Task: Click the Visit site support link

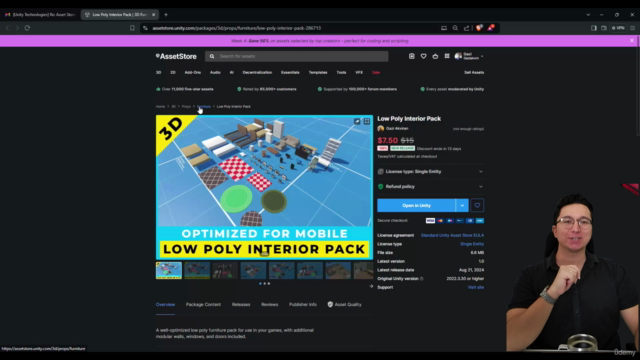Action: [476, 287]
